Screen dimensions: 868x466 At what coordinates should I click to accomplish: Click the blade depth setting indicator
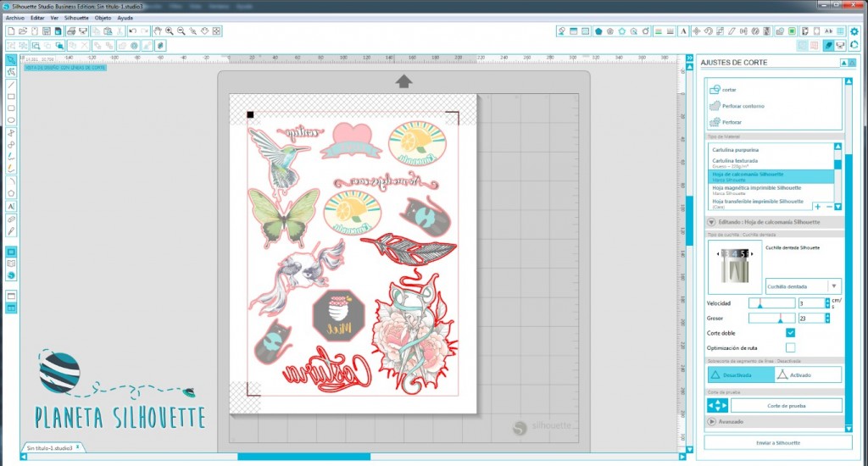[x=735, y=253]
